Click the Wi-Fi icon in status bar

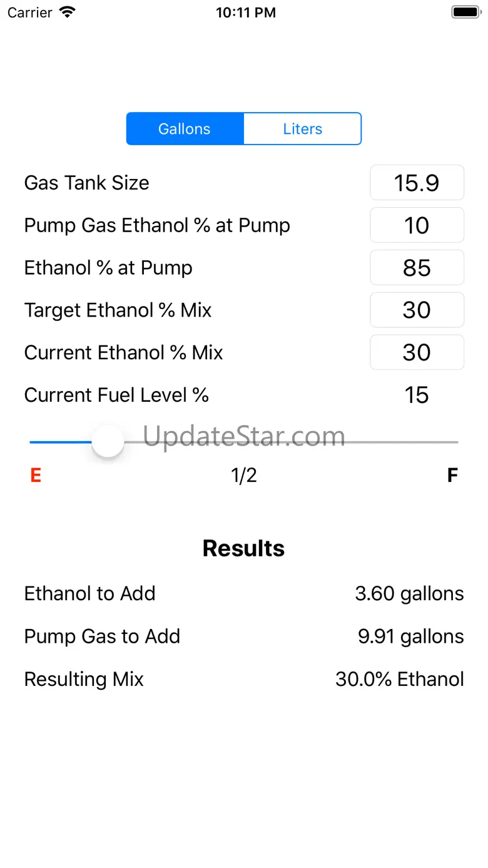[x=66, y=13]
